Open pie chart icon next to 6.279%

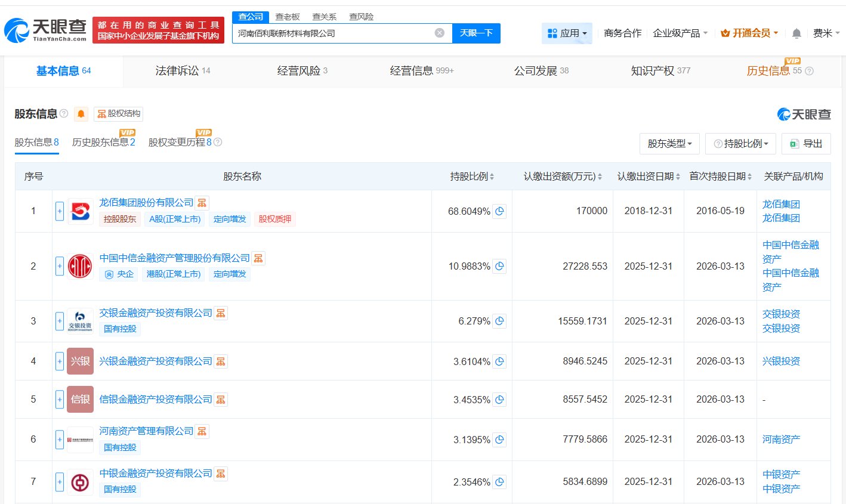(499, 321)
